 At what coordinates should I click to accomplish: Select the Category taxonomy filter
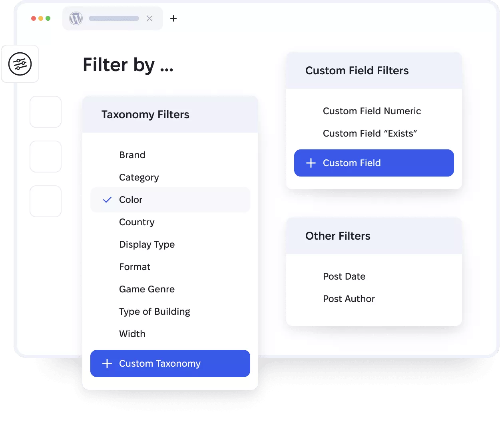(139, 177)
